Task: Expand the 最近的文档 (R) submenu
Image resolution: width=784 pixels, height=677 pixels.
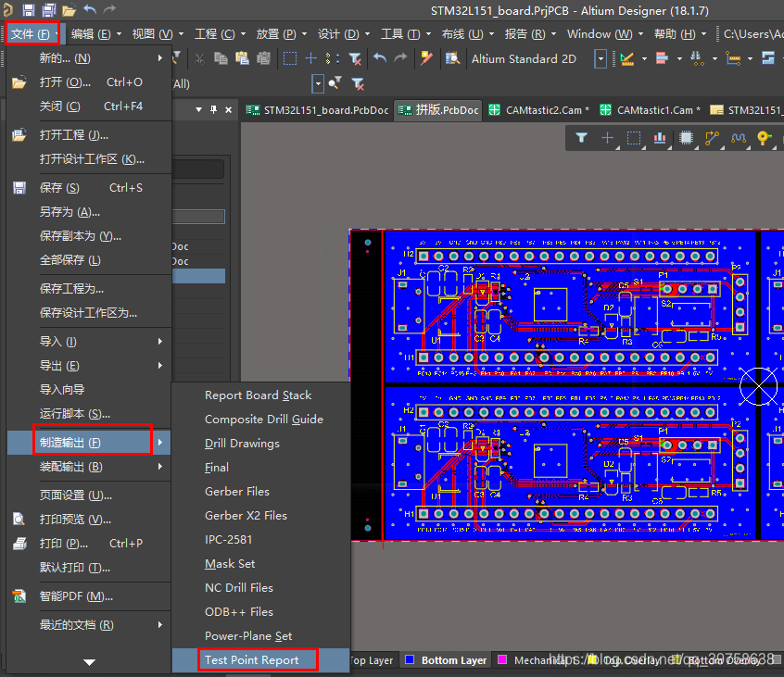Action: 89,624
